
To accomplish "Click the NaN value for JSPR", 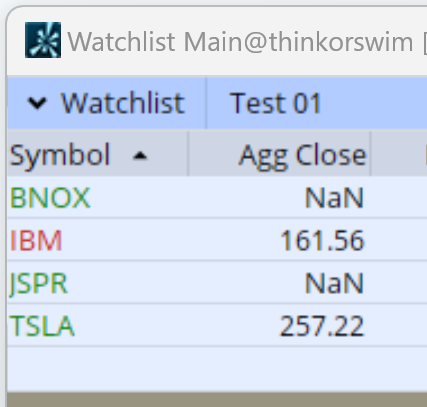I will [334, 283].
